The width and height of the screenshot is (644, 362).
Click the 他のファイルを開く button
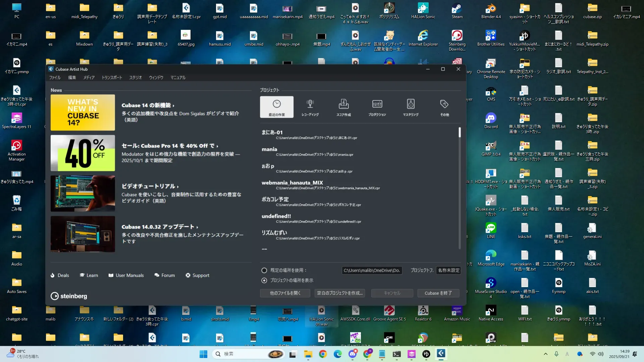tap(285, 293)
